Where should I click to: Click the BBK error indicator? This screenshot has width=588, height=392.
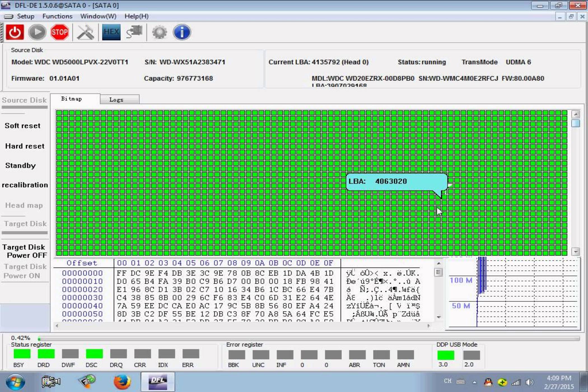click(x=237, y=354)
